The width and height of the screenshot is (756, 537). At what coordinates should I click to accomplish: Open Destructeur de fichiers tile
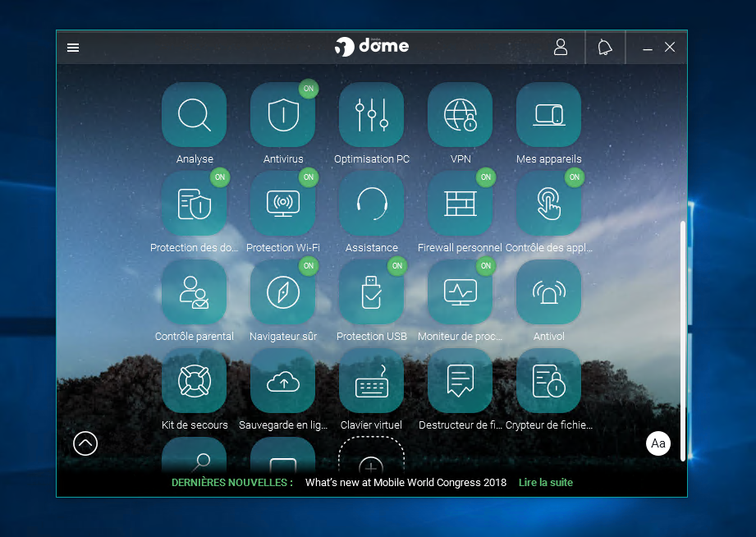coord(460,381)
